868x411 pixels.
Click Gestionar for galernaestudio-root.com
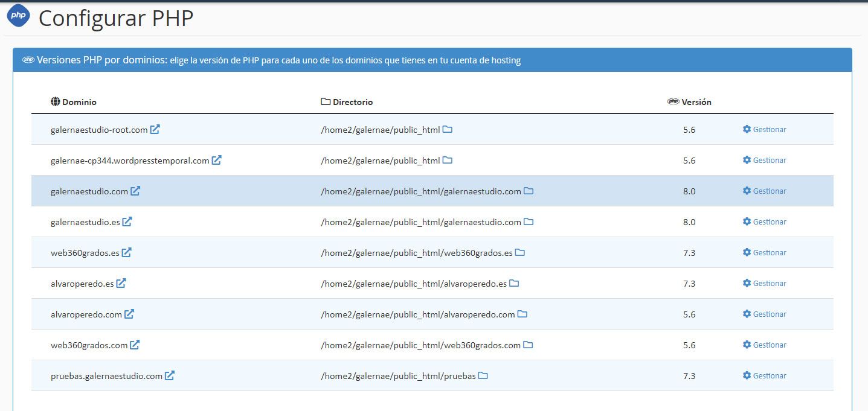765,129
